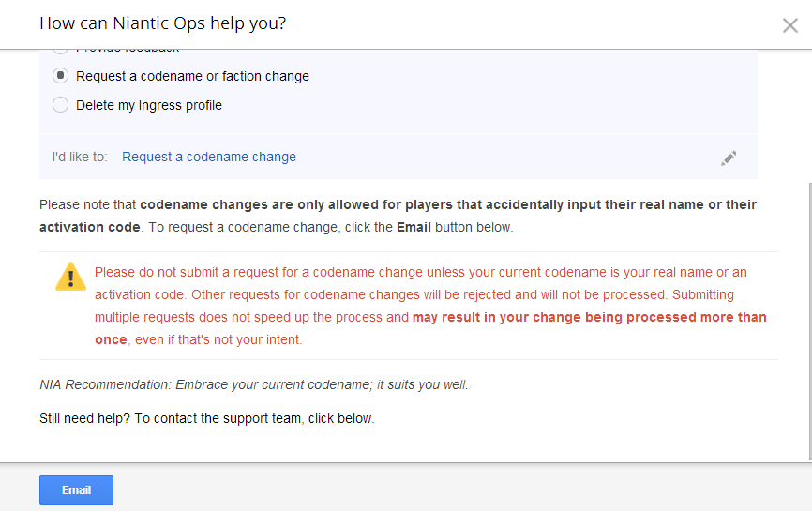Click the 'Delete my Ingress profile' label text
The height and width of the screenshot is (511, 812).
(x=149, y=105)
